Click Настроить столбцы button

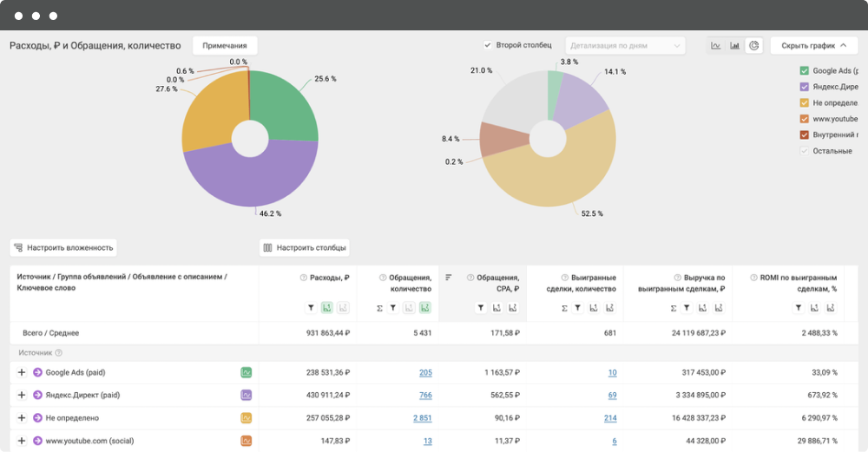(305, 247)
